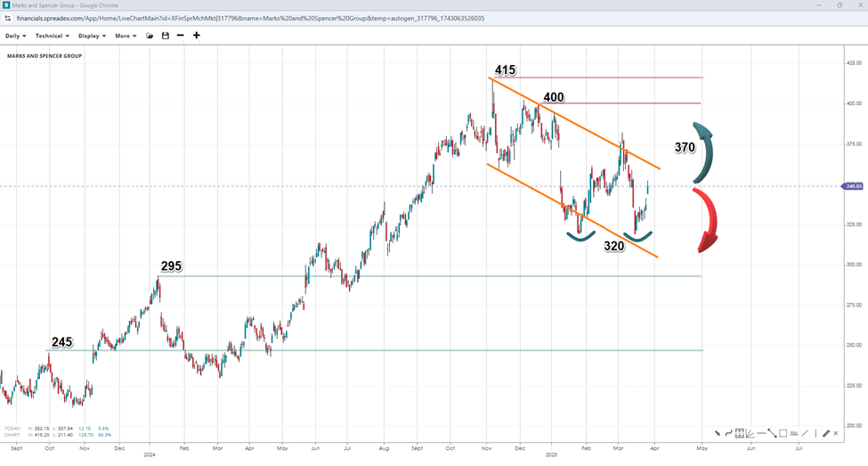Image resolution: width=868 pixels, height=466 pixels.
Task: Open the Display options dropdown
Action: coord(92,36)
